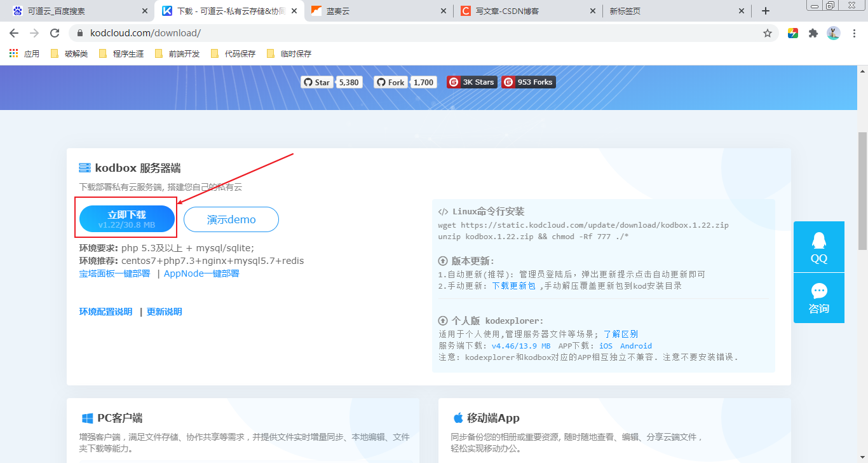Click the 5,380 star count
This screenshot has width=868, height=463.
[349, 82]
